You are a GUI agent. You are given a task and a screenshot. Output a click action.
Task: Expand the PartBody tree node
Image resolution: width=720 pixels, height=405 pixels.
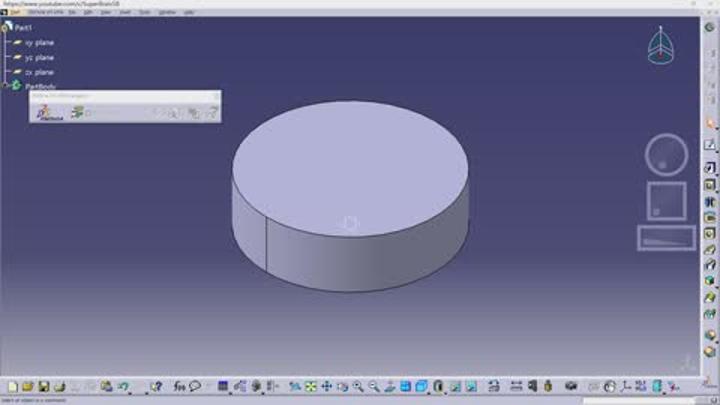tap(5, 86)
